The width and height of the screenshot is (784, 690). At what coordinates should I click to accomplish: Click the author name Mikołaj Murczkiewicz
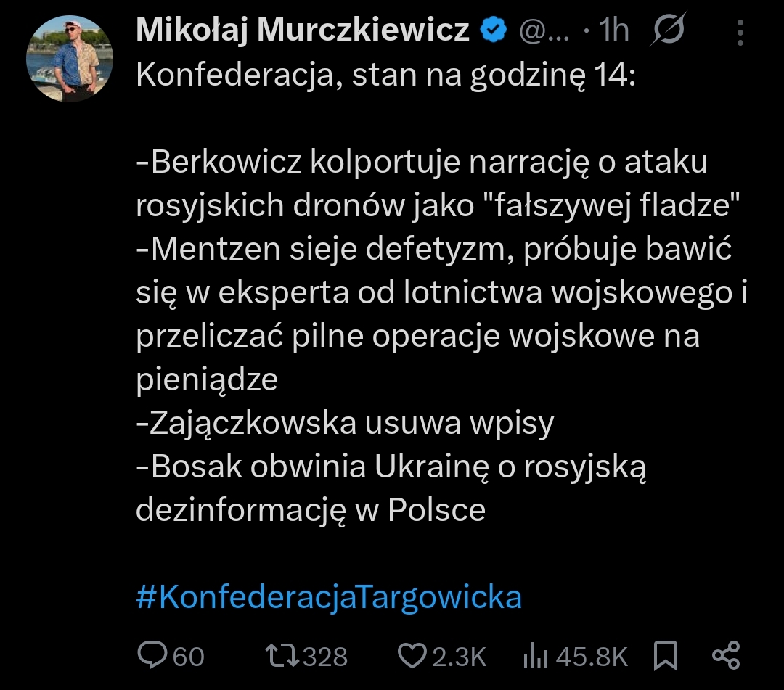click(x=302, y=31)
